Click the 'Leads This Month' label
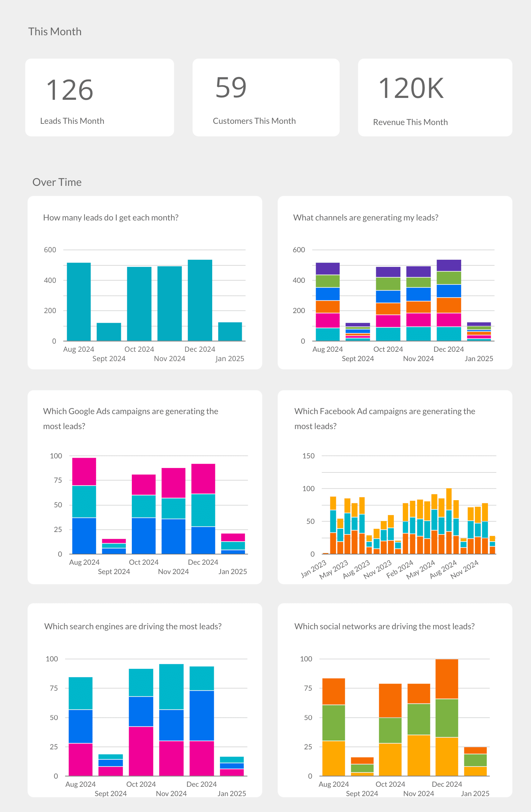531x812 pixels. coord(72,121)
